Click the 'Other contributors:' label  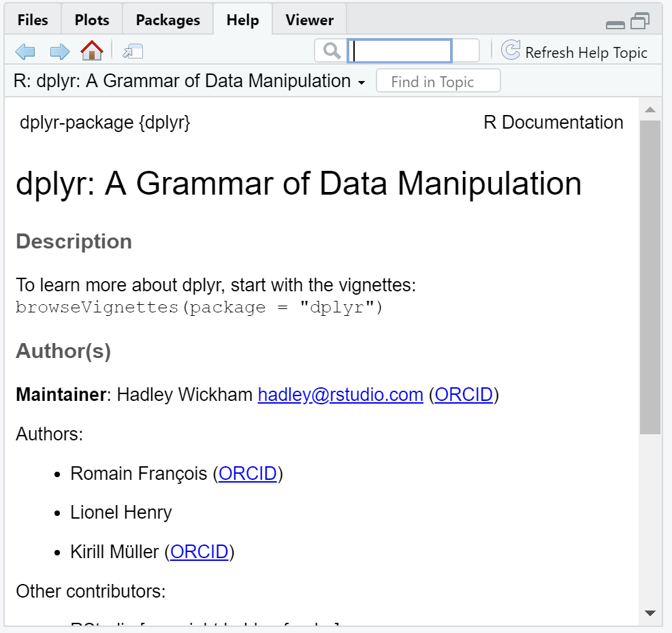tap(91, 591)
